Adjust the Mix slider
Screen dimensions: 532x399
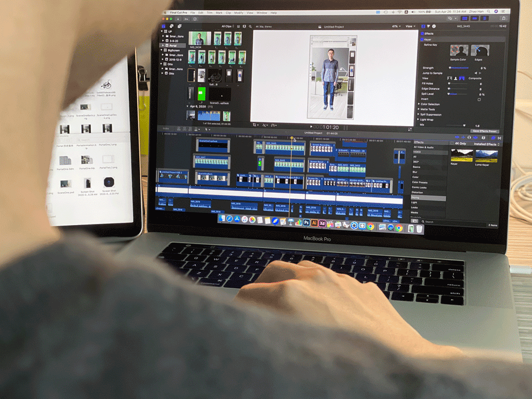pos(456,126)
